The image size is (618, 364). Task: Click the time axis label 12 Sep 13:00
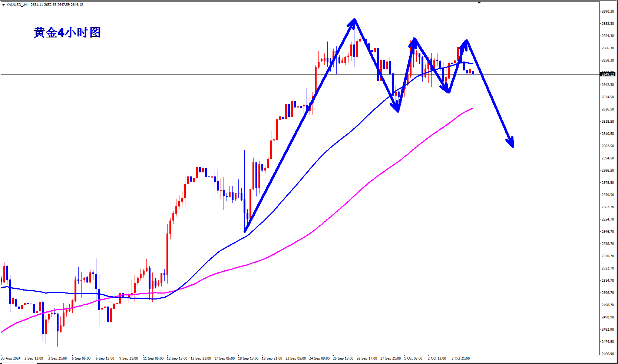click(177, 358)
